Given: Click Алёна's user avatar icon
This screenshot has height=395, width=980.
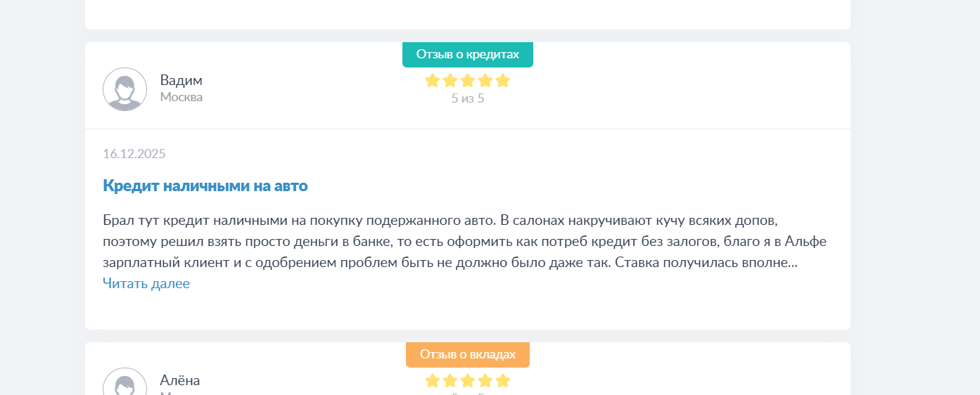Looking at the screenshot, I should click(125, 384).
